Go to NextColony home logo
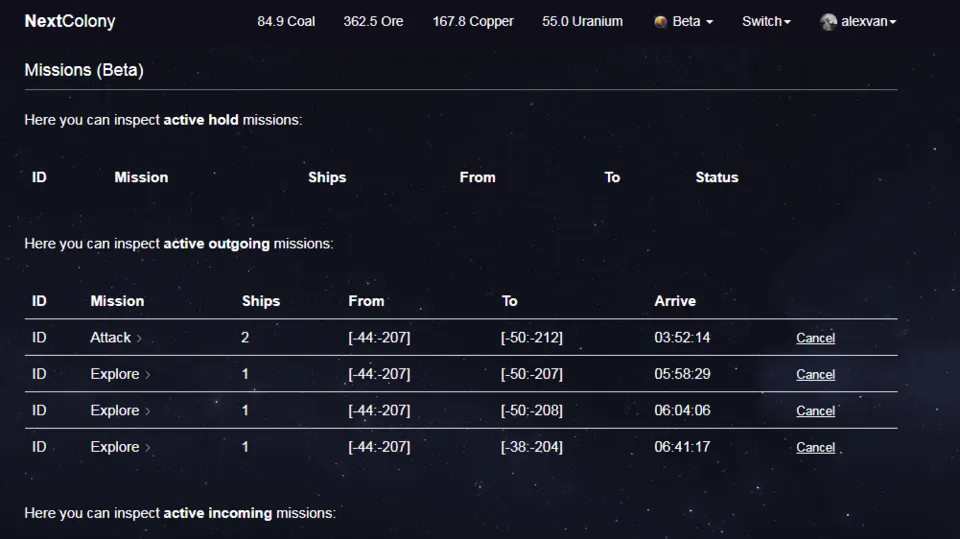 pos(70,21)
